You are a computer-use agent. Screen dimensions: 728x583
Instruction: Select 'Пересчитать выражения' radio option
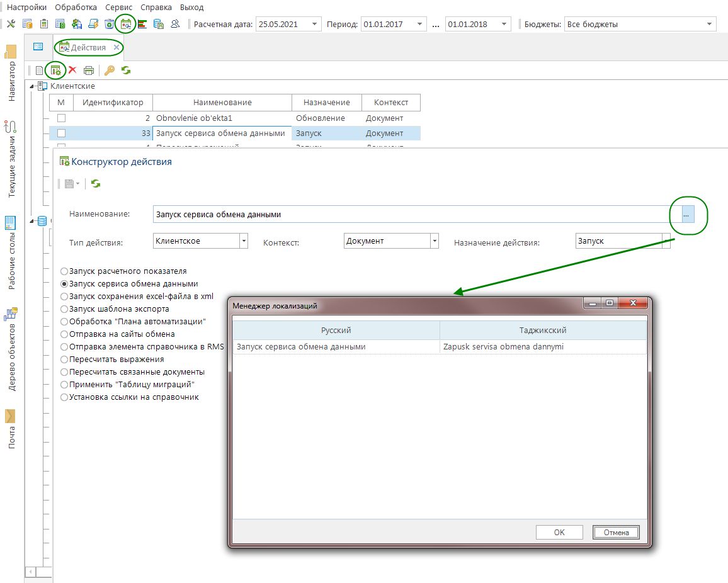(x=64, y=359)
